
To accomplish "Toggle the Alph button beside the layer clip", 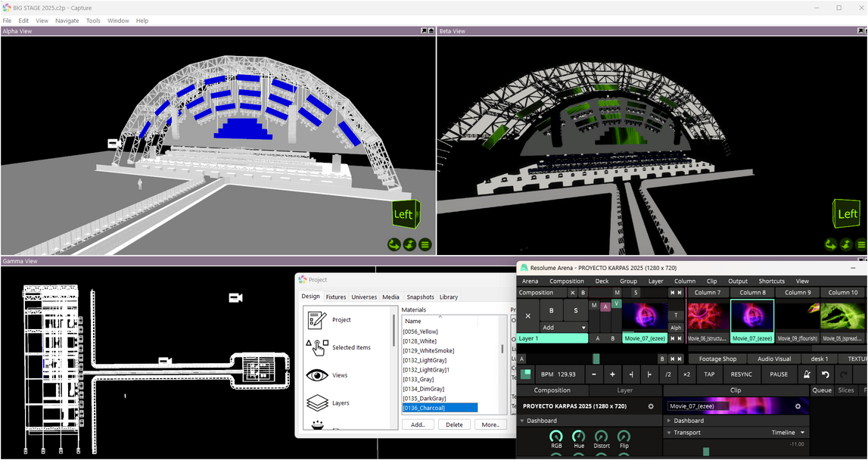I will click(x=676, y=328).
